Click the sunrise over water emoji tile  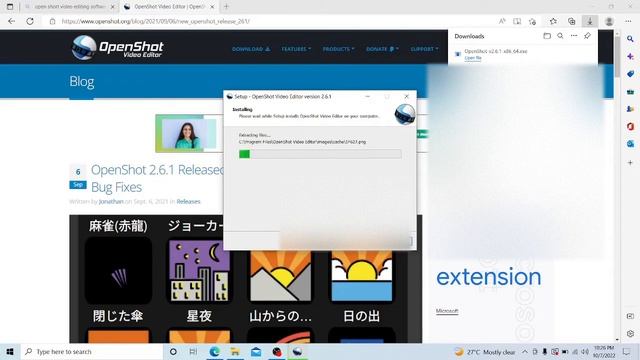pos(362,277)
